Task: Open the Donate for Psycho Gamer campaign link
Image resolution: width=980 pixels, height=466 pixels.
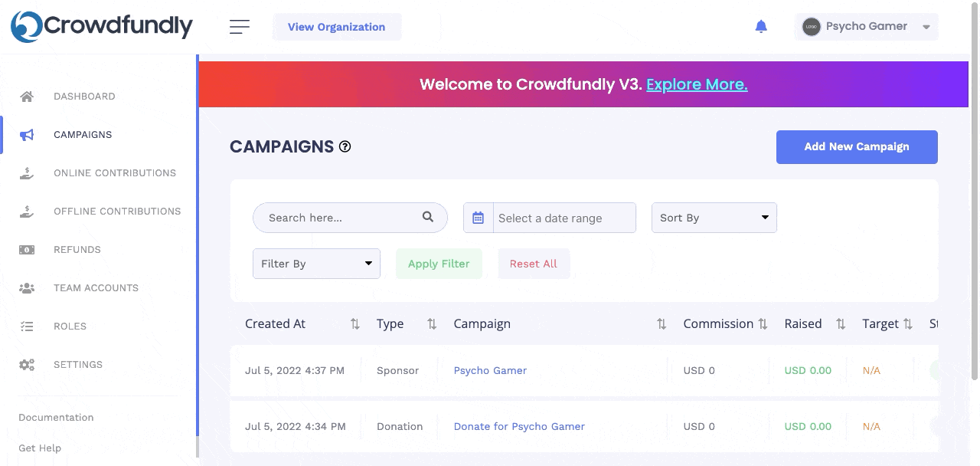Action: (x=519, y=426)
